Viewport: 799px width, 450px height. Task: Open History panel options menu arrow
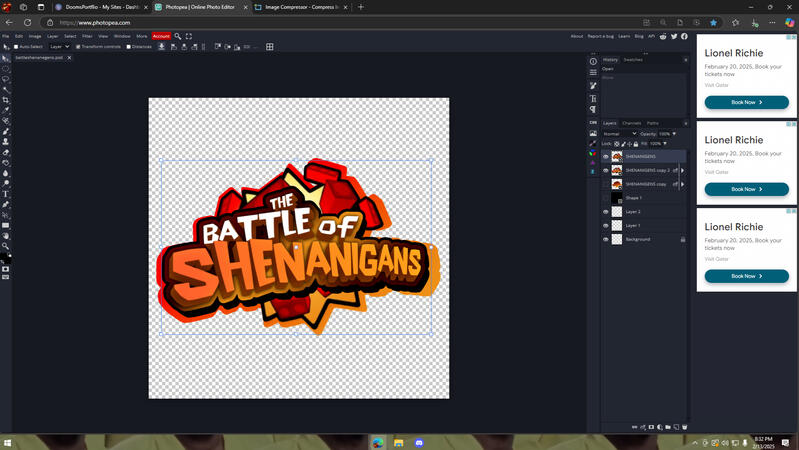point(685,60)
